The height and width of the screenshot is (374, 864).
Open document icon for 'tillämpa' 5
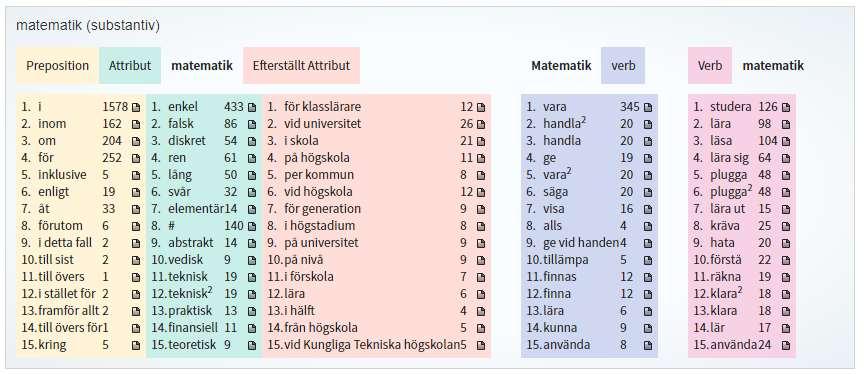coord(647,261)
